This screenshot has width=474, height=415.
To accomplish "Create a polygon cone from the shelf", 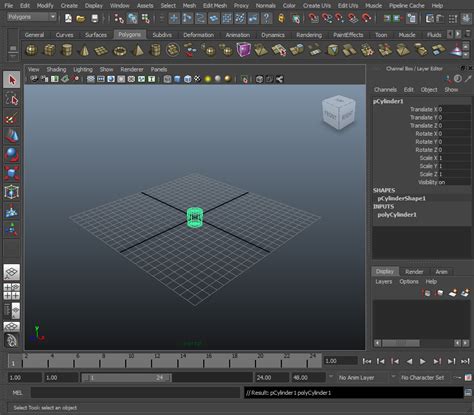I will [85, 50].
